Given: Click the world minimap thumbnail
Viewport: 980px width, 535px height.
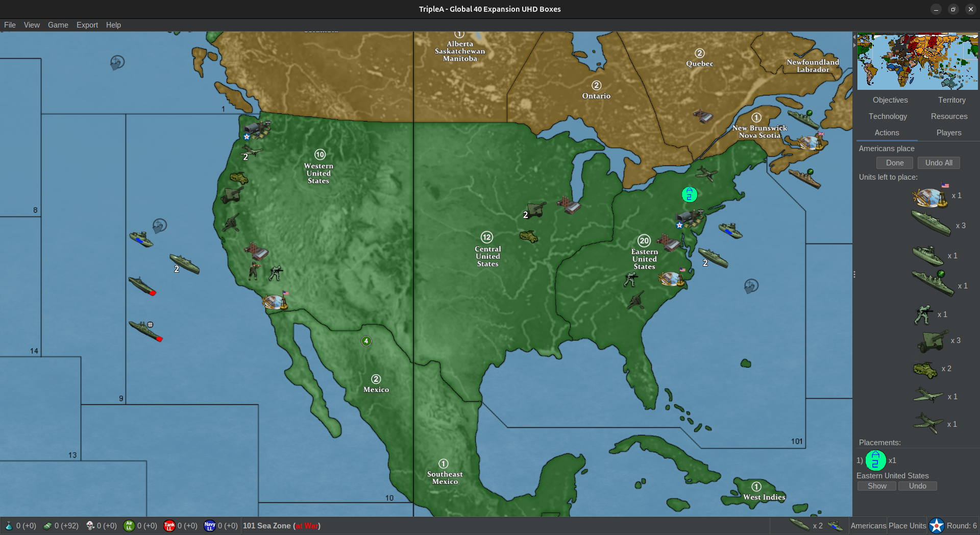Looking at the screenshot, I should [917, 62].
